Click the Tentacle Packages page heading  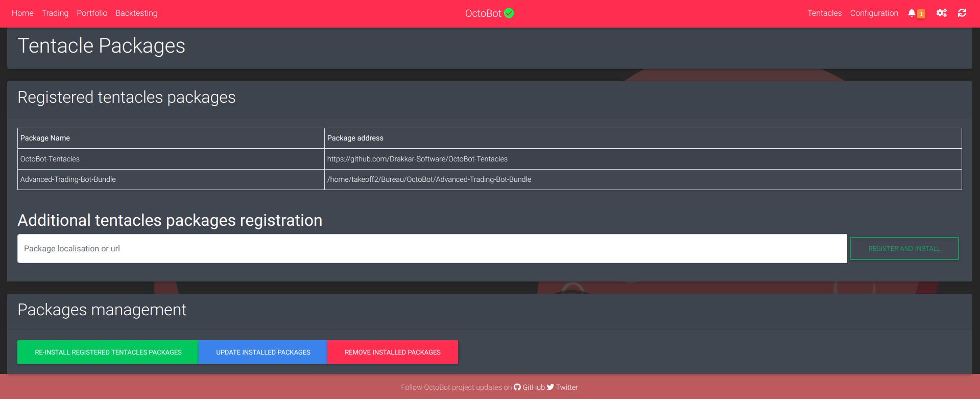[x=101, y=46]
